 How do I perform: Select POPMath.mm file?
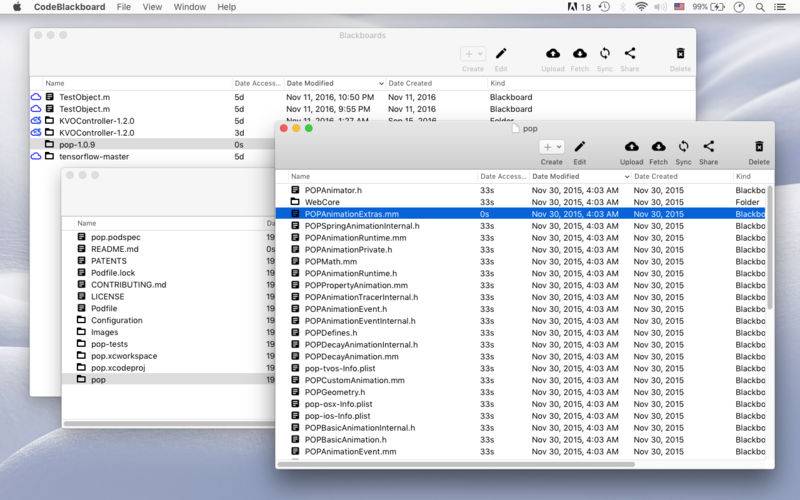(x=331, y=262)
